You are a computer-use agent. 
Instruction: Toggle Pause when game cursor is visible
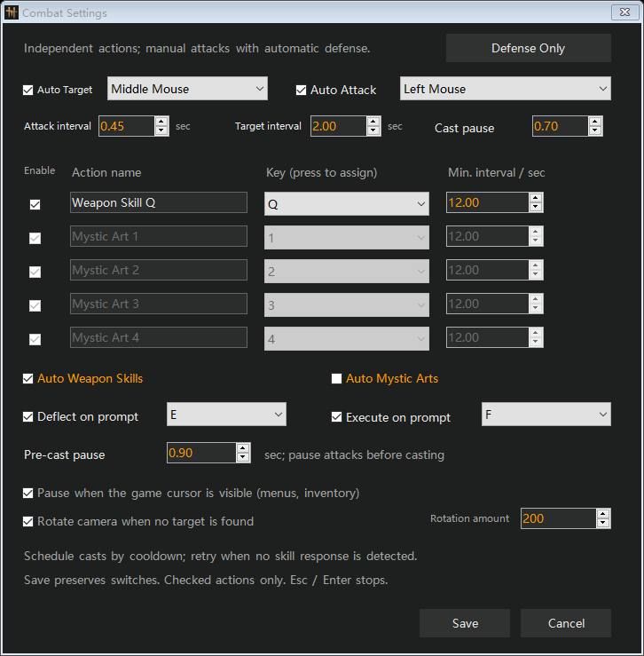pyautogui.click(x=28, y=494)
